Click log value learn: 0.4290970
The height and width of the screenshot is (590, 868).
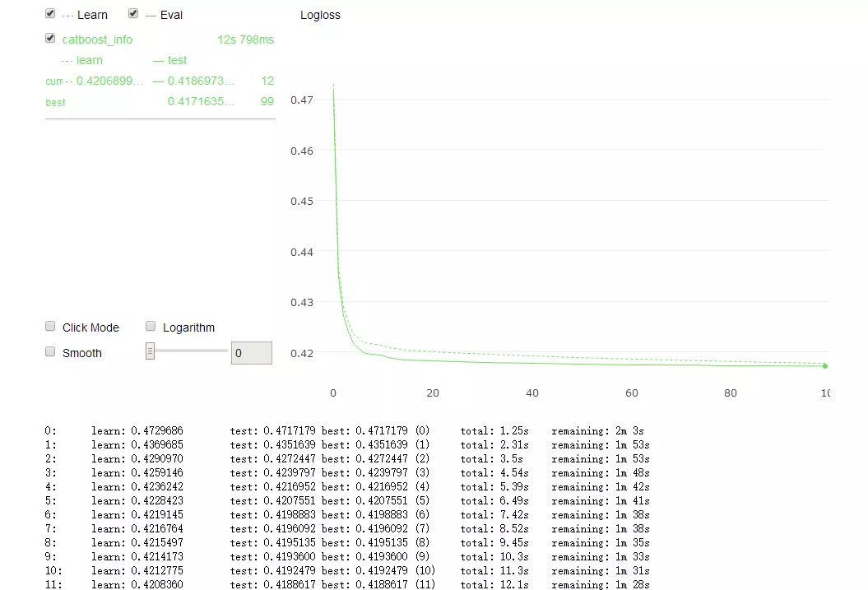pos(137,459)
